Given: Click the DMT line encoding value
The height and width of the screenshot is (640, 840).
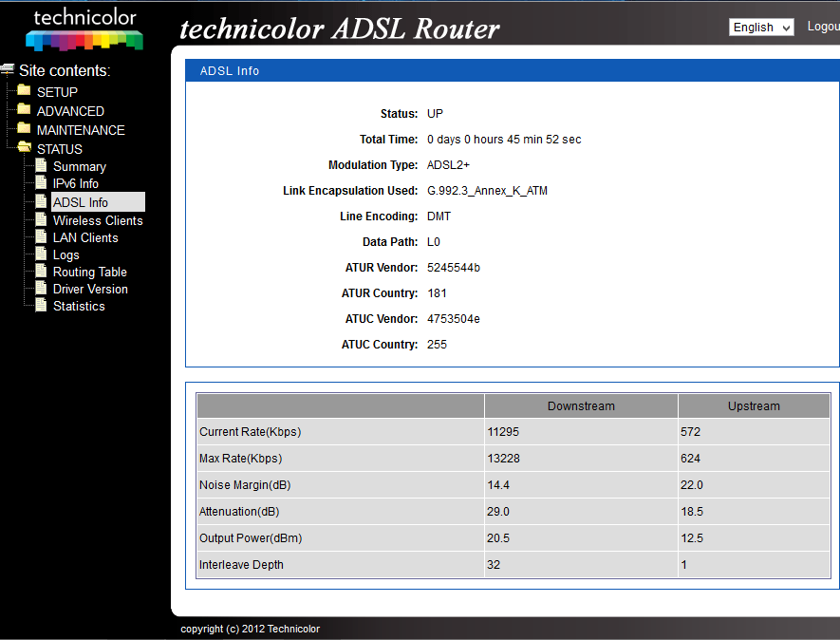Looking at the screenshot, I should point(439,216).
